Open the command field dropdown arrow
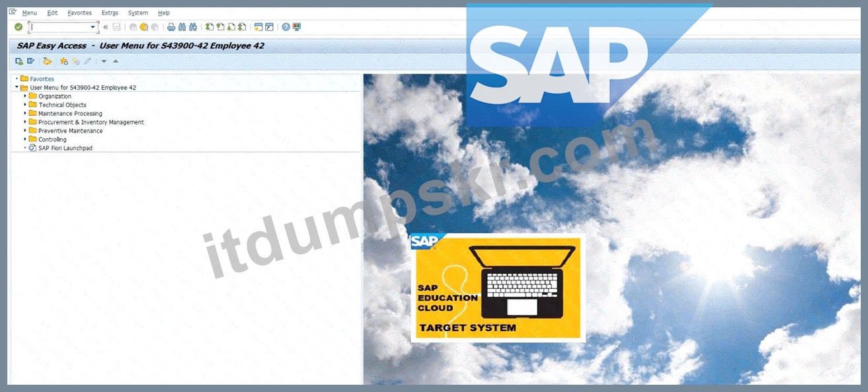The image size is (868, 392). pyautogui.click(x=93, y=27)
